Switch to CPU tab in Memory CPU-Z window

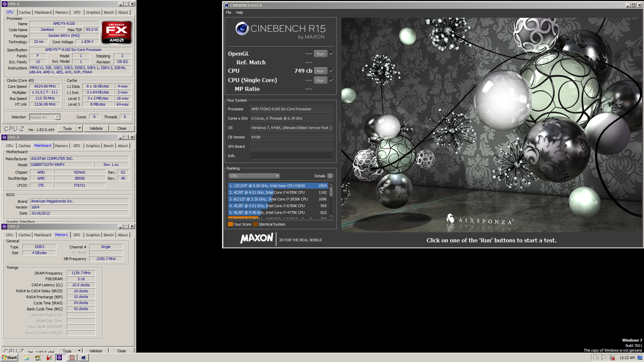[9, 235]
